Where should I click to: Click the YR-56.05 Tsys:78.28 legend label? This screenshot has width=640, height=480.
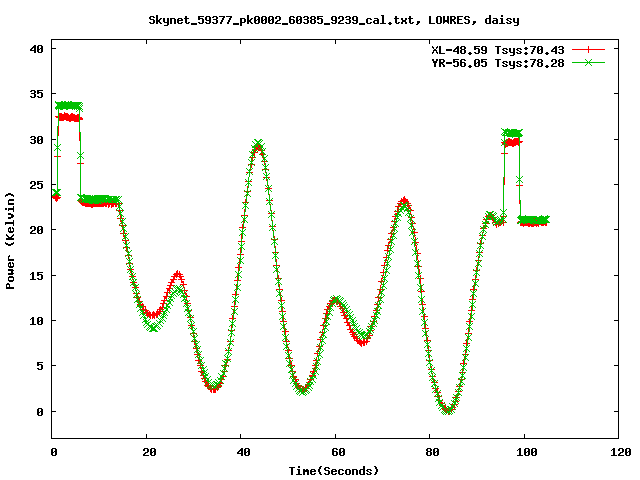(498, 63)
